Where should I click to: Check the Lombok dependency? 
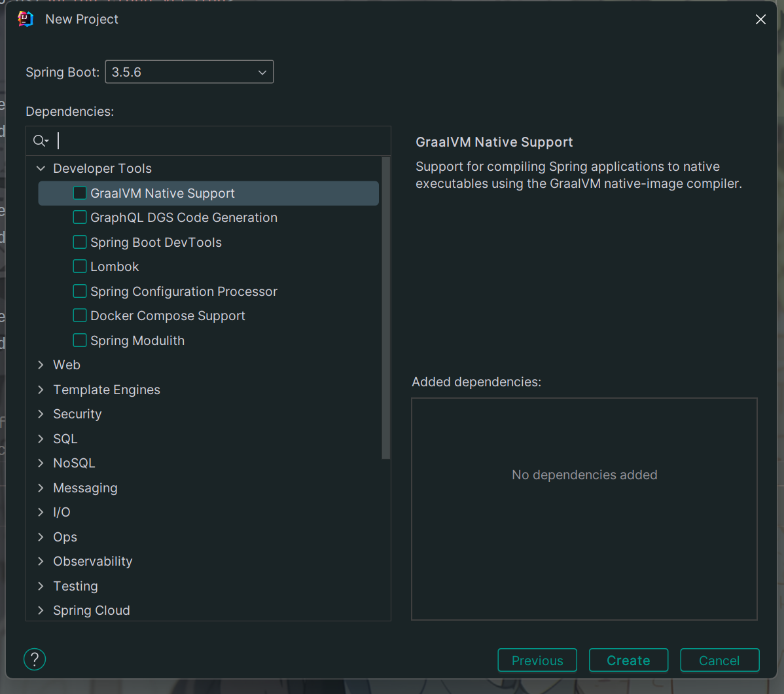tap(80, 266)
